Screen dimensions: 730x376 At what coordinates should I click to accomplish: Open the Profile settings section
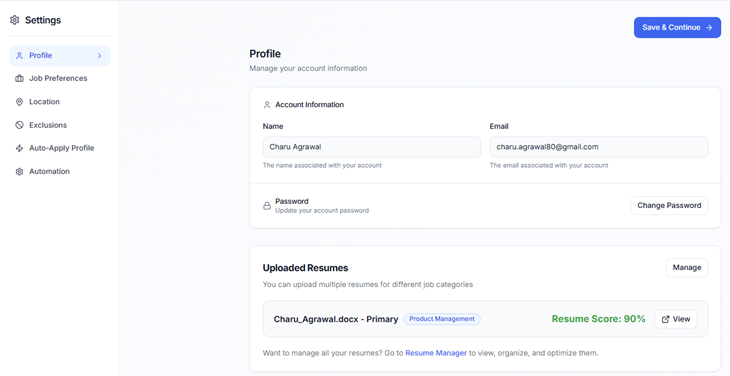60,55
